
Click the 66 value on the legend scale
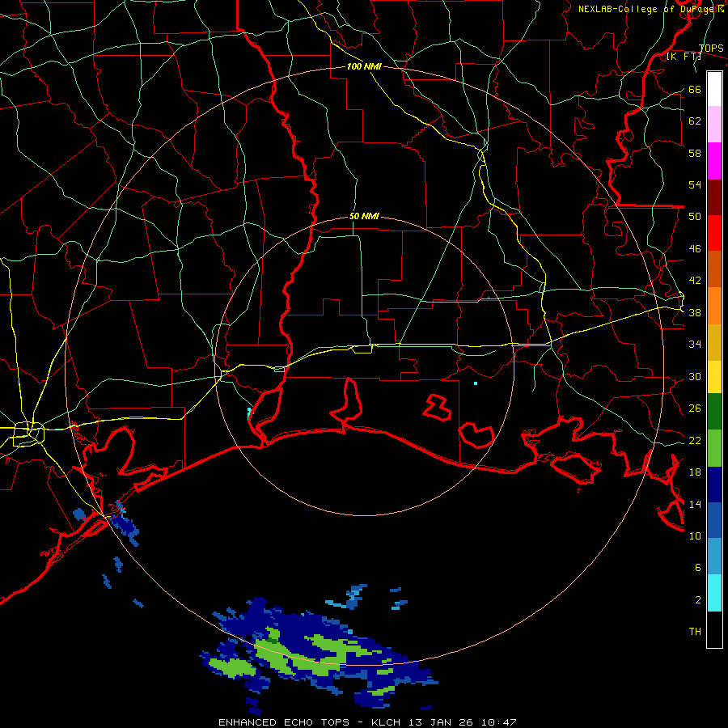coord(695,90)
